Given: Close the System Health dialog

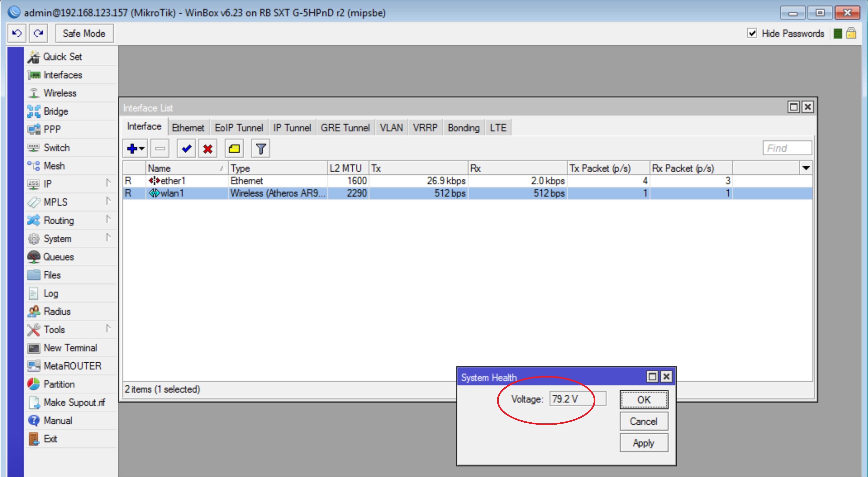Looking at the screenshot, I should [x=666, y=377].
